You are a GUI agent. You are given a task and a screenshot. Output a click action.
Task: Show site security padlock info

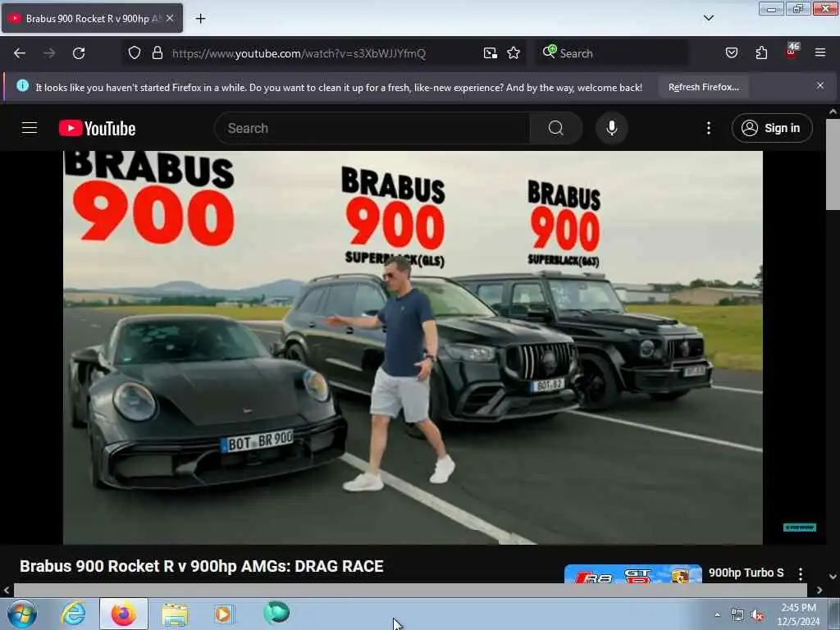157,53
